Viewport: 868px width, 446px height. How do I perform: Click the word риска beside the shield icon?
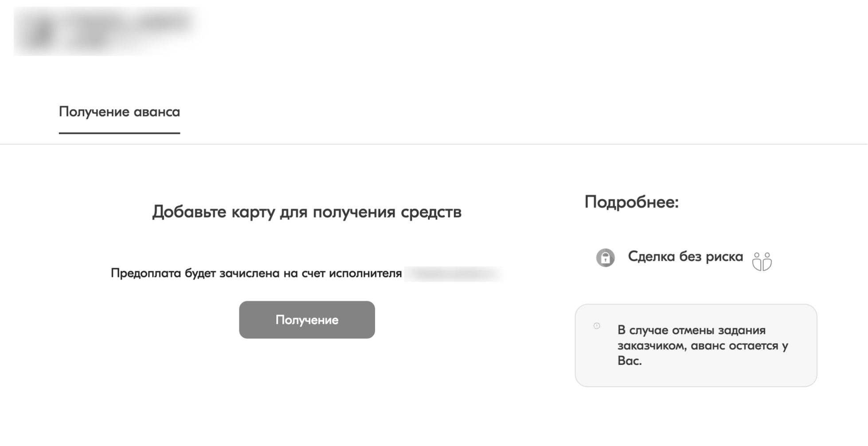[x=724, y=257]
